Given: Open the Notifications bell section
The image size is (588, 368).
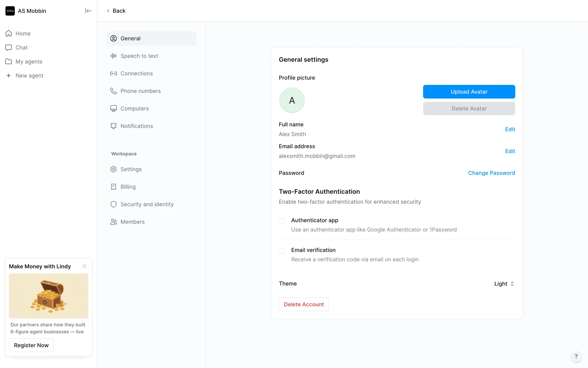Looking at the screenshot, I should tap(136, 126).
